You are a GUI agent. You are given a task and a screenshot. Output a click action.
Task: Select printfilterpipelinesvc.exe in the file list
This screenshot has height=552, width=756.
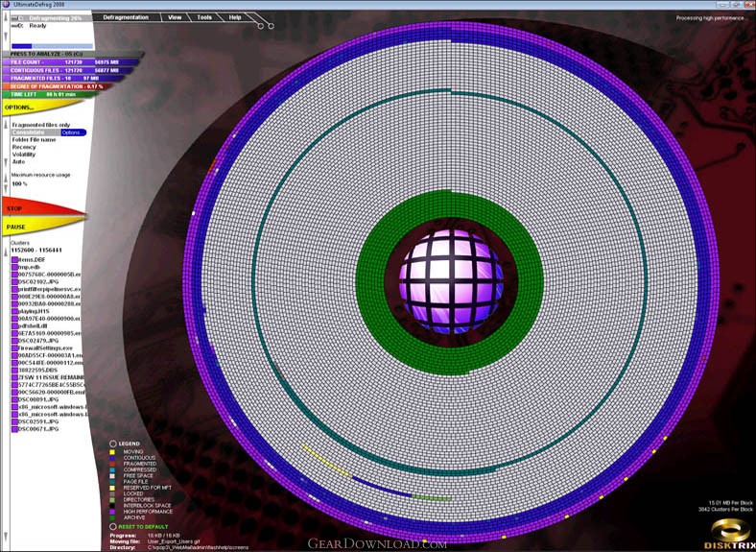point(47,289)
